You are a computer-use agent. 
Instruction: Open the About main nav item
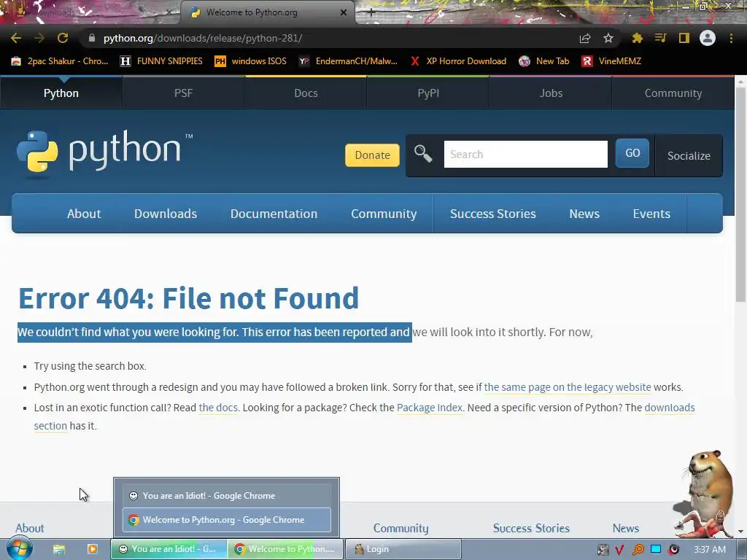coord(84,214)
